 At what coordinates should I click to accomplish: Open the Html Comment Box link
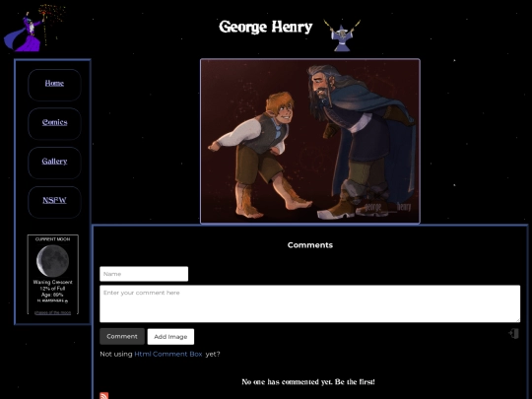[x=168, y=354]
